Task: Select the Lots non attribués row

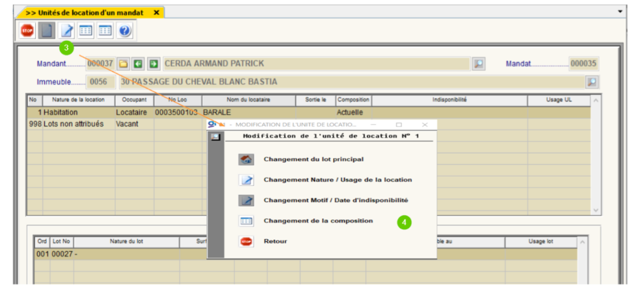Action: [73, 123]
